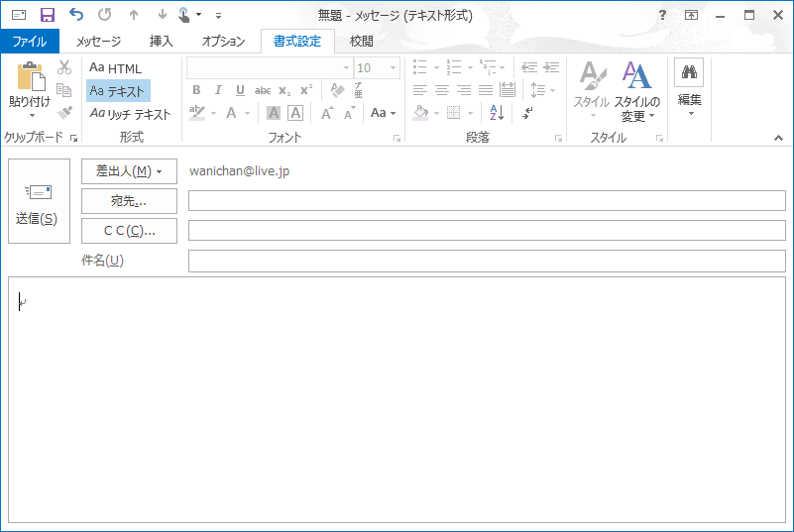Click the text highlight color button

coord(197,112)
